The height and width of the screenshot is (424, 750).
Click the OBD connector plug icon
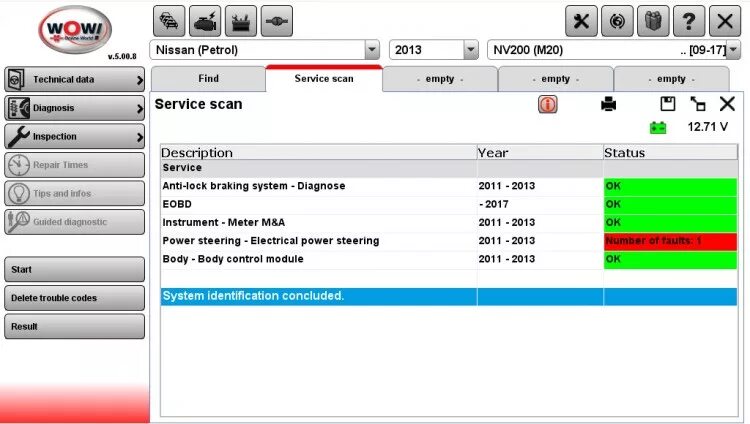coord(276,21)
